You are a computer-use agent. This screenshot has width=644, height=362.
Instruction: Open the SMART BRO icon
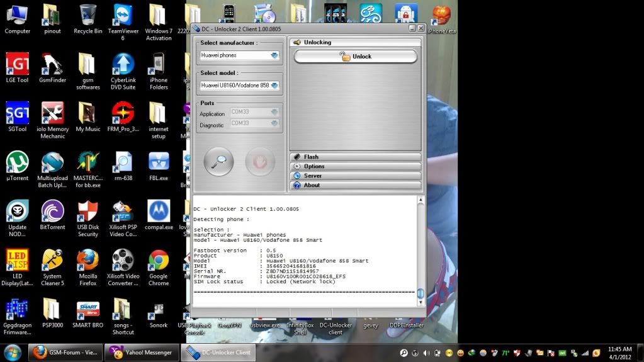pos(88,314)
